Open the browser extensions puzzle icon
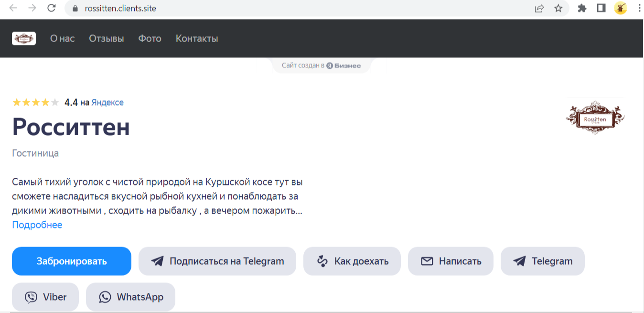This screenshot has height=313, width=644. coord(582,8)
